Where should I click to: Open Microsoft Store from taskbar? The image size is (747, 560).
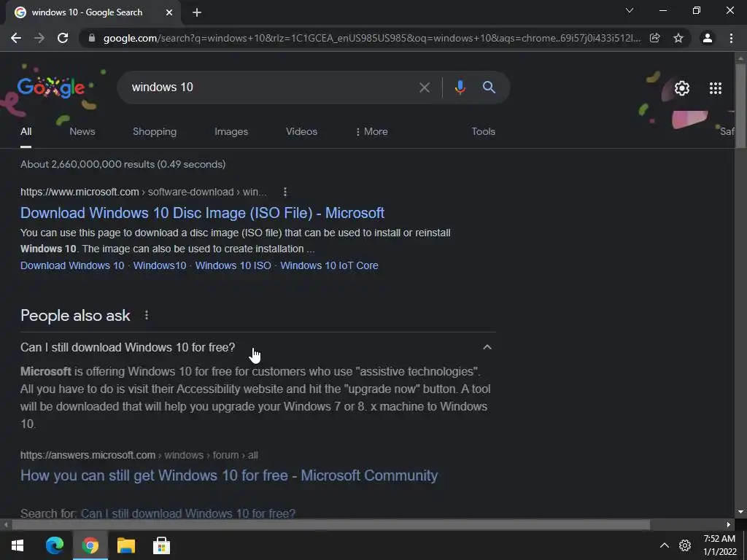point(161,545)
